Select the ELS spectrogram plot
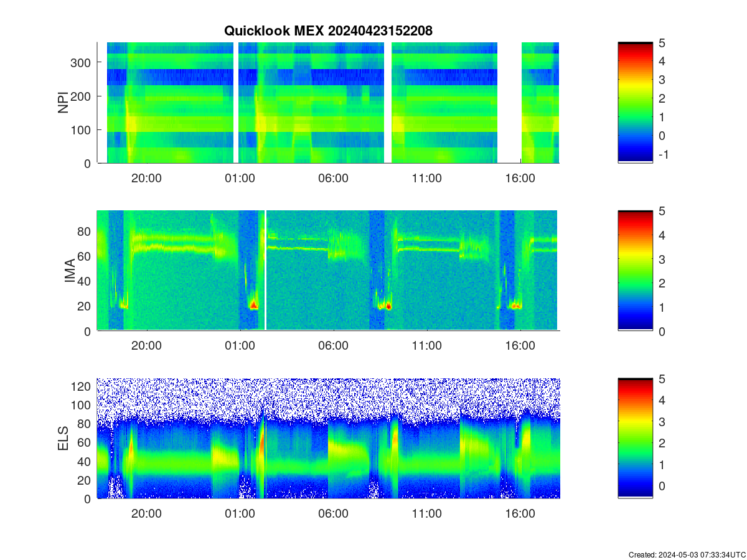The image size is (747, 560). (328, 438)
